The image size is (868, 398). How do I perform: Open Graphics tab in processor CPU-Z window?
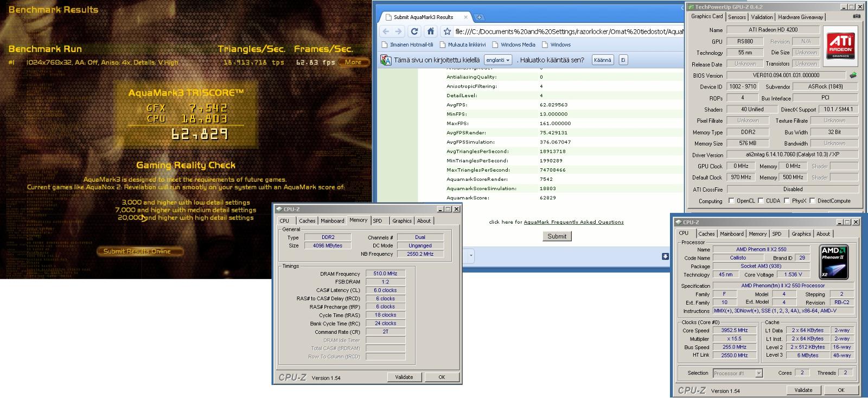(x=801, y=233)
